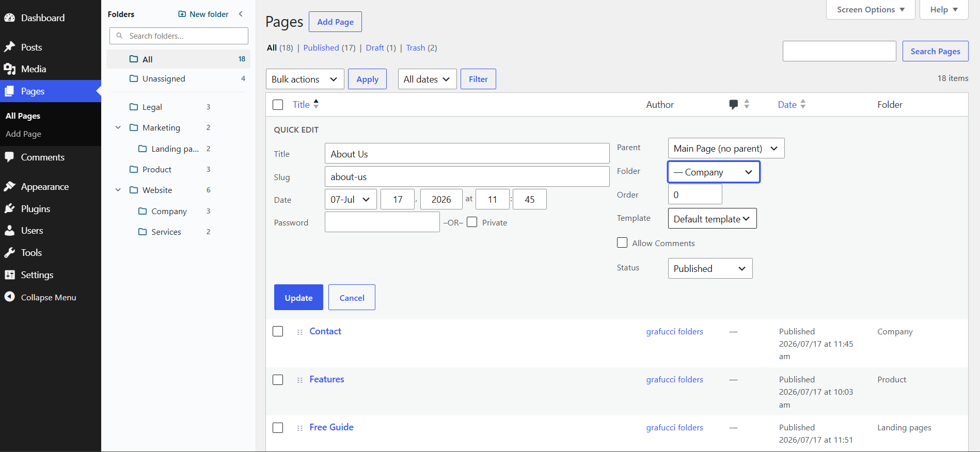Open the Bulk actions dropdown
980x452 pixels.
(x=305, y=79)
